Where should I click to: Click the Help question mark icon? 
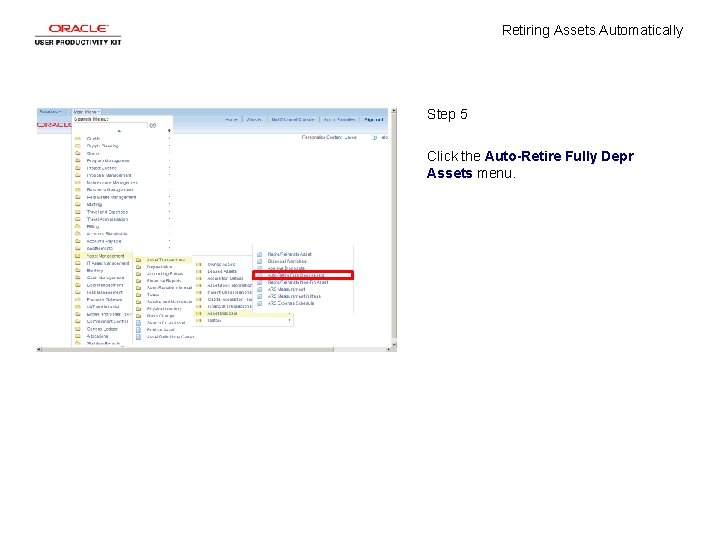(375, 137)
